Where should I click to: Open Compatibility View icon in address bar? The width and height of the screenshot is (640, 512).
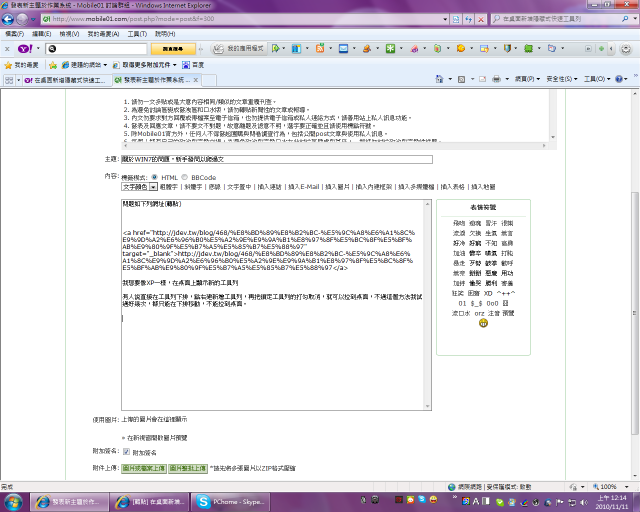click(456, 19)
